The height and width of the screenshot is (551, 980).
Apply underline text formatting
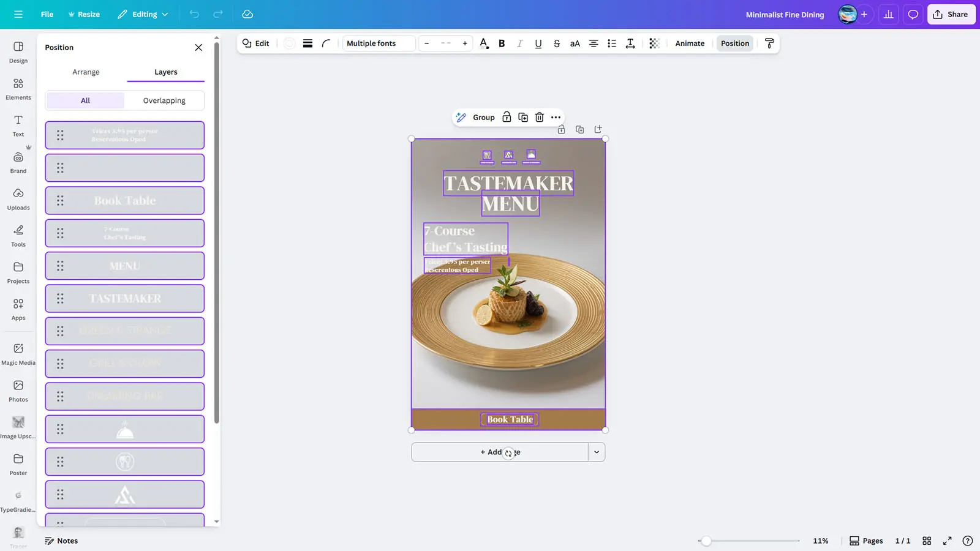538,43
